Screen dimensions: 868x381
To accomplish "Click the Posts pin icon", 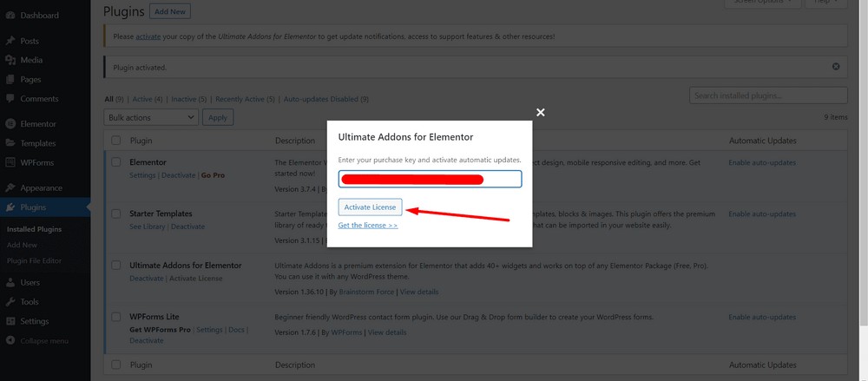I will [x=10, y=41].
